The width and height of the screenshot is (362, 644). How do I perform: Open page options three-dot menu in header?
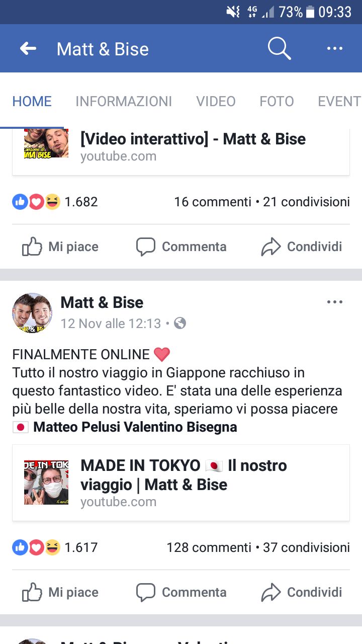tap(334, 49)
